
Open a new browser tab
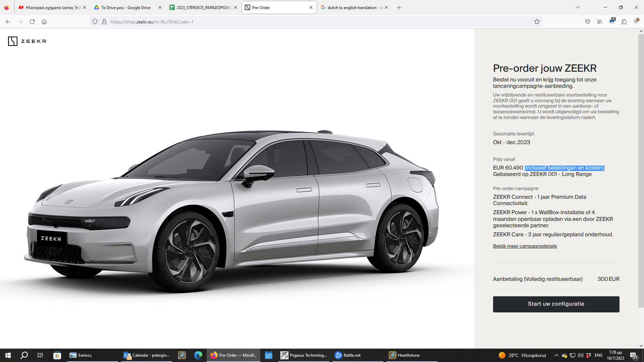[x=399, y=7]
